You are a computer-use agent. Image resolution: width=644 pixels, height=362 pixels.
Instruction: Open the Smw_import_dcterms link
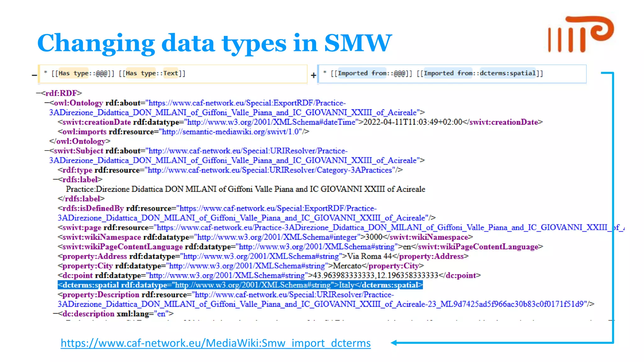[x=215, y=343]
